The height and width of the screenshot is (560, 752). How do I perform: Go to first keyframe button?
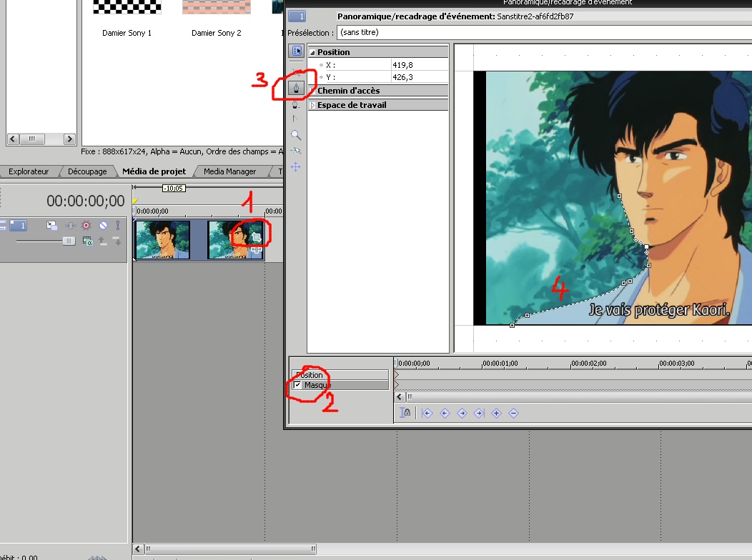[x=427, y=413]
